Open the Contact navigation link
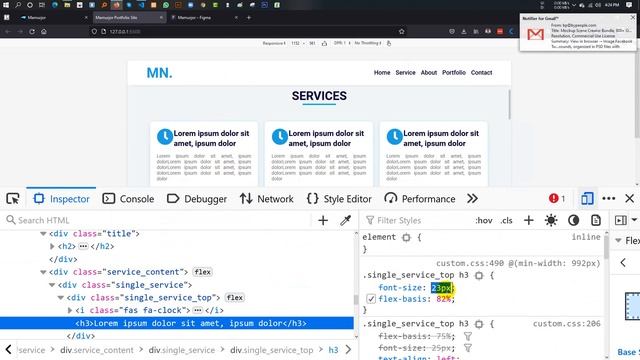The image size is (640, 360). click(x=481, y=73)
